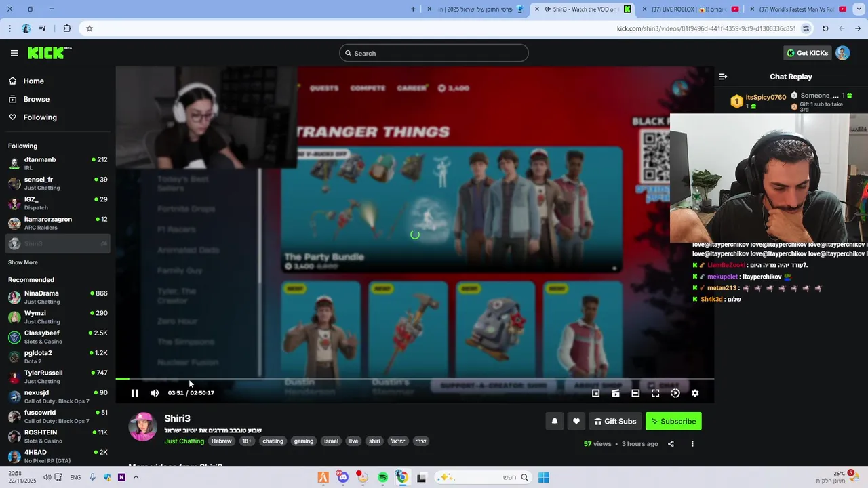Select the israel tag
Image resolution: width=868 pixels, height=488 pixels.
pos(331,441)
